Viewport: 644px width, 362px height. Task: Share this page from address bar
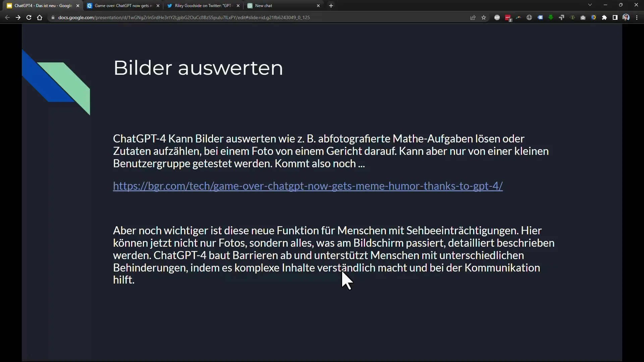pyautogui.click(x=473, y=17)
